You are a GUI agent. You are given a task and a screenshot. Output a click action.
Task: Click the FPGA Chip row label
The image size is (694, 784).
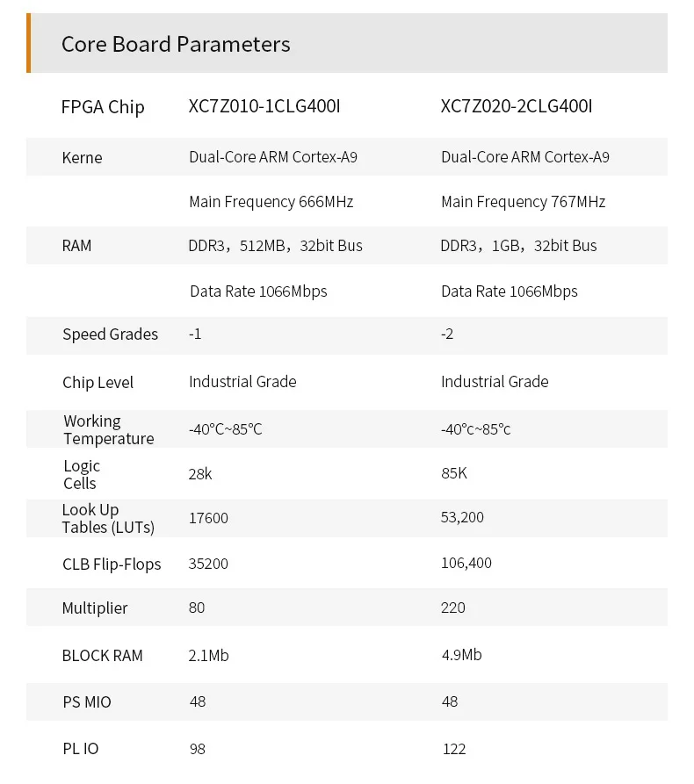pos(103,107)
